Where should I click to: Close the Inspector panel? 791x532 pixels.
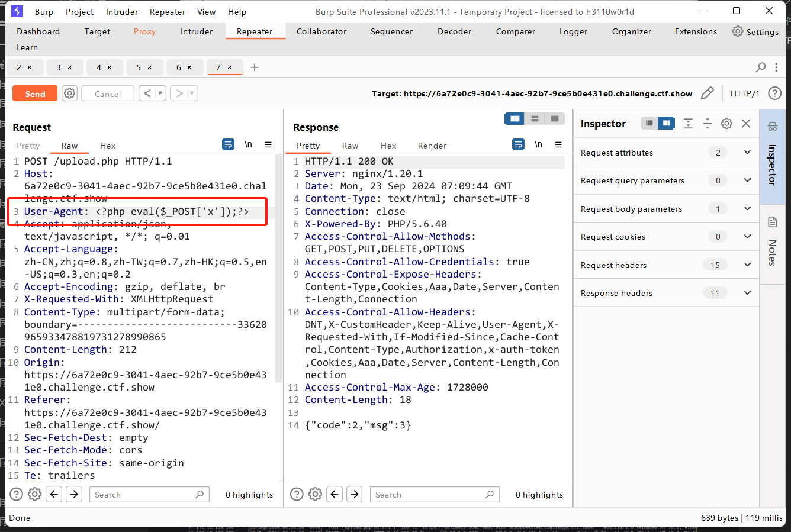pos(746,123)
